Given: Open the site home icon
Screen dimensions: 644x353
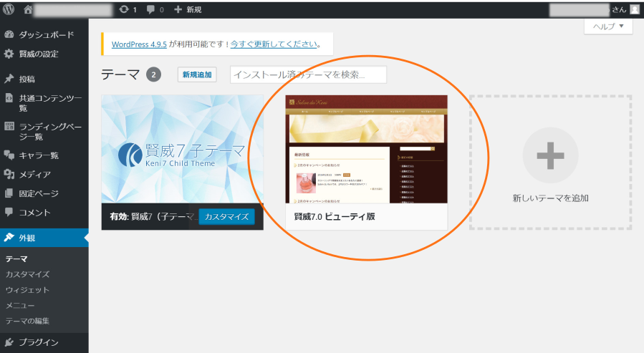Looking at the screenshot, I should pos(27,9).
